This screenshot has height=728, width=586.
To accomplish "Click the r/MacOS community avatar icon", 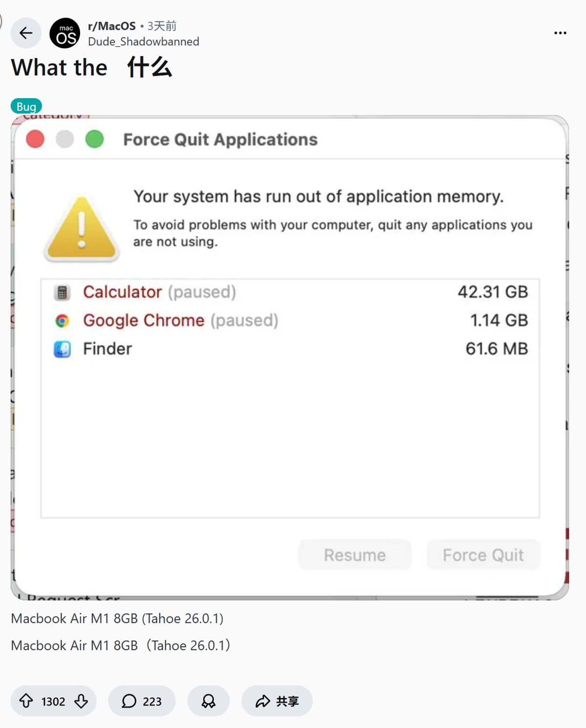I will (x=64, y=33).
